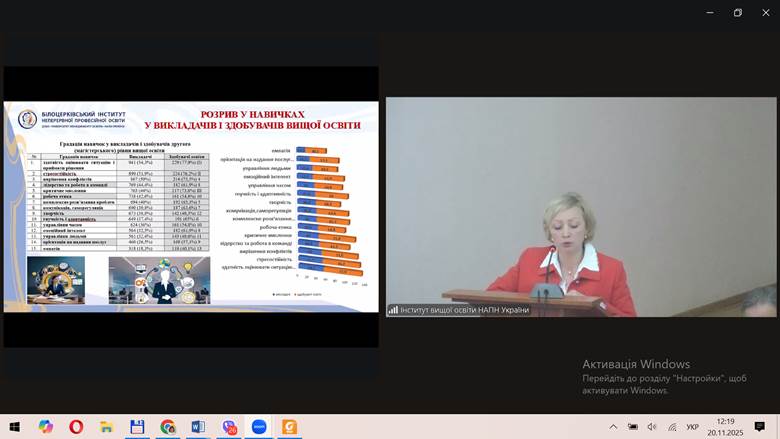This screenshot has width=780, height=439.
Task: Switch to the Google Chrome window
Action: [168, 427]
